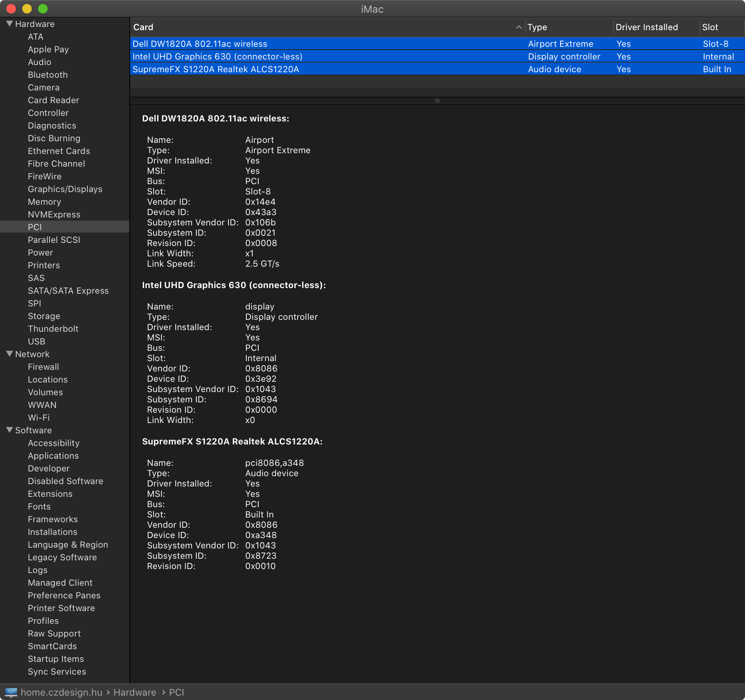Sort by the Type column header
The height and width of the screenshot is (700, 745).
(x=569, y=27)
